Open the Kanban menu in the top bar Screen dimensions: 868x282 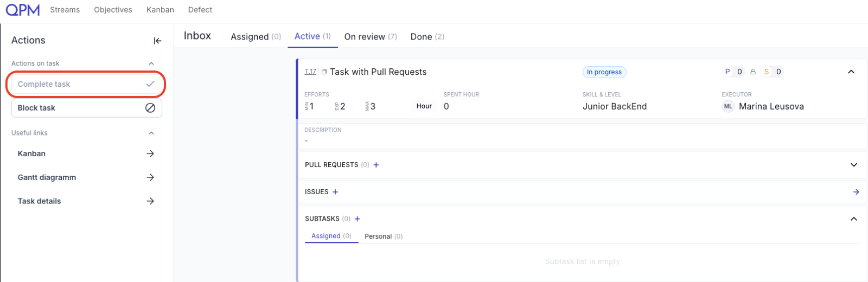(160, 10)
